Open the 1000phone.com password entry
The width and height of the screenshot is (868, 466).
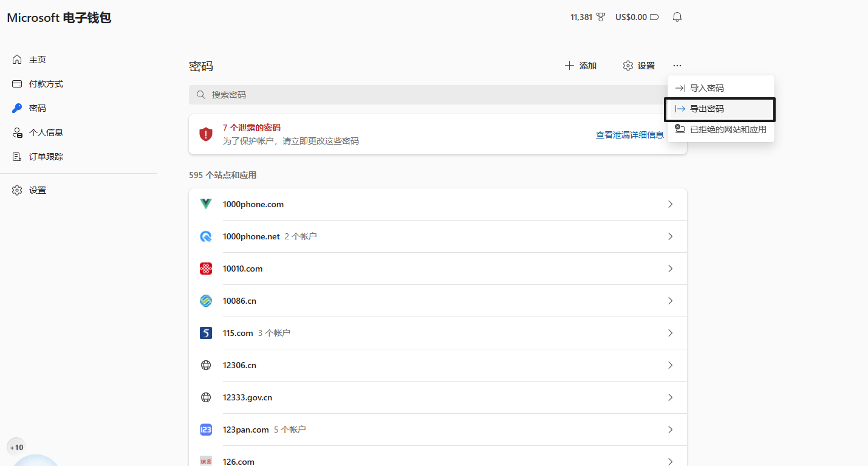[x=437, y=204]
